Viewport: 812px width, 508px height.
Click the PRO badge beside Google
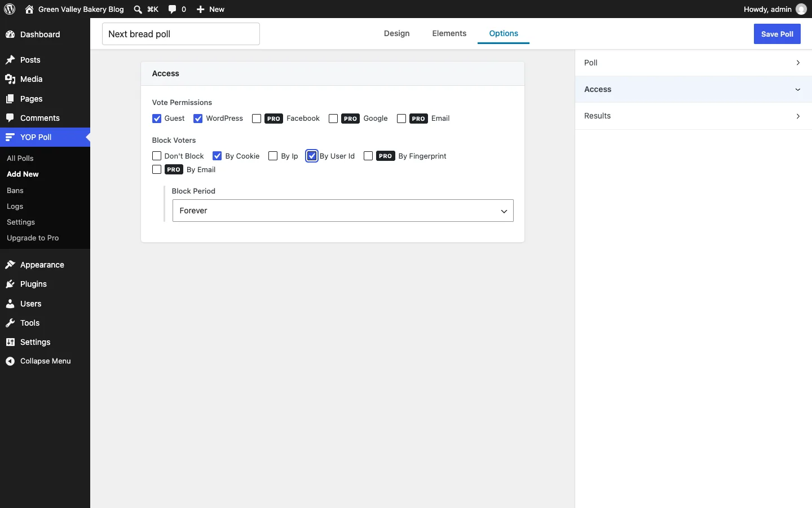(351, 119)
